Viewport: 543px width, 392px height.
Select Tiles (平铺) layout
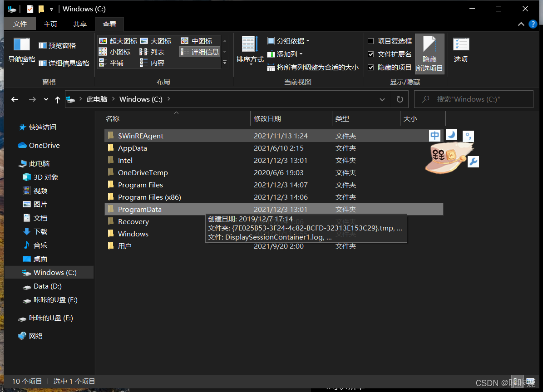click(x=112, y=63)
